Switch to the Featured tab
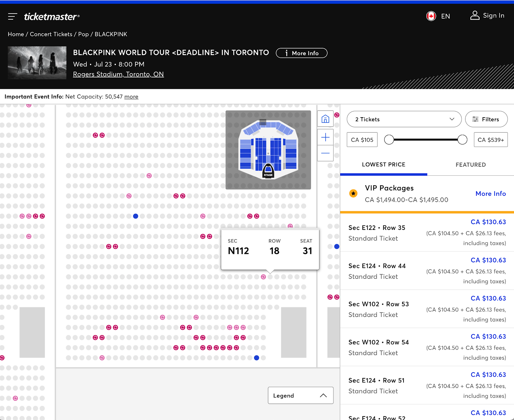This screenshot has height=420, width=514. [471, 164]
